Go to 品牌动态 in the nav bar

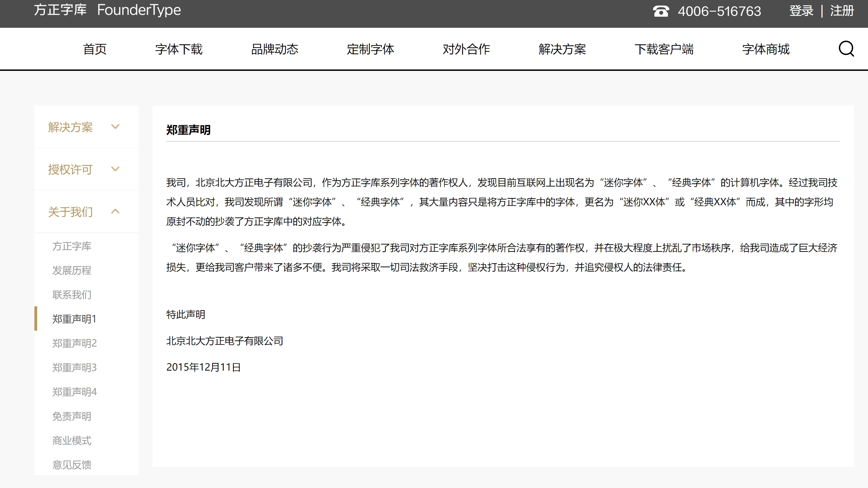pos(275,49)
